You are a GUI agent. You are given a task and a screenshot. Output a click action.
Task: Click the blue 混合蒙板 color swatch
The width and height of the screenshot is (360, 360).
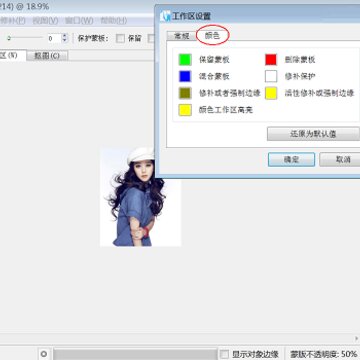click(x=185, y=76)
